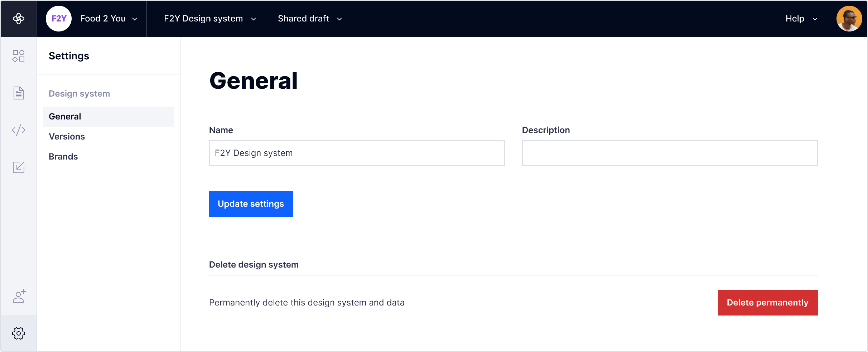Click the import icon in the sidebar
Viewport: 868px width, 352px height.
[18, 167]
